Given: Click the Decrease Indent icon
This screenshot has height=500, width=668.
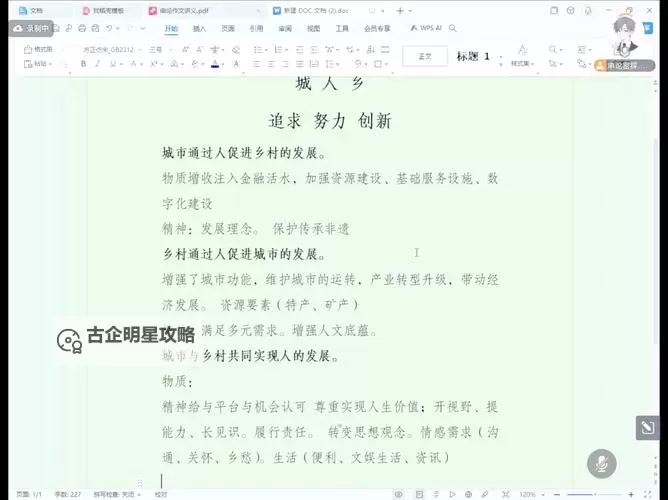Looking at the screenshot, I should (x=300, y=50).
